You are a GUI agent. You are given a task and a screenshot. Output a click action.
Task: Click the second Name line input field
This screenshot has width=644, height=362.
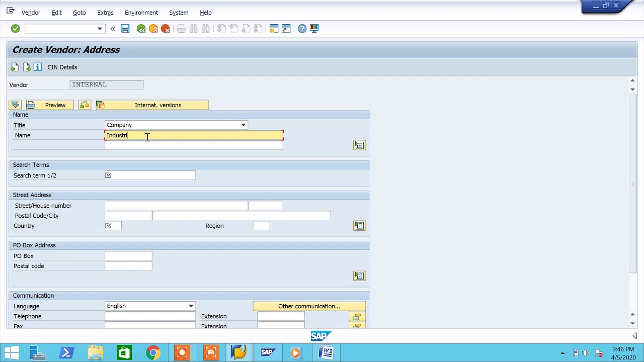[194, 145]
